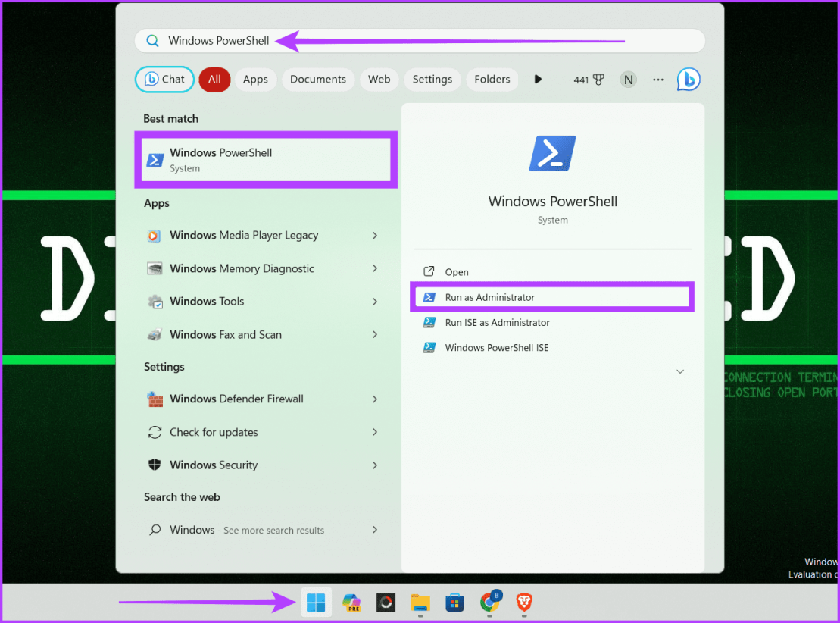Expand more PowerShell options with the down chevron
The width and height of the screenshot is (840, 623).
[x=679, y=371]
